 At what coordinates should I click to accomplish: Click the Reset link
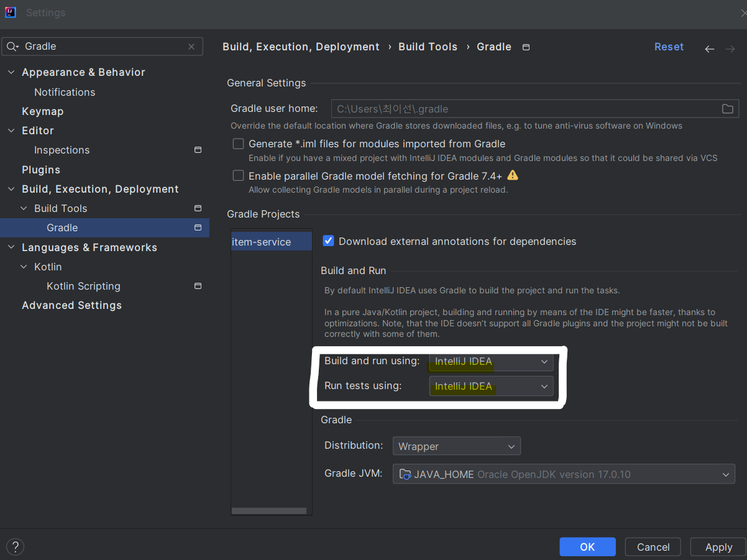[669, 47]
